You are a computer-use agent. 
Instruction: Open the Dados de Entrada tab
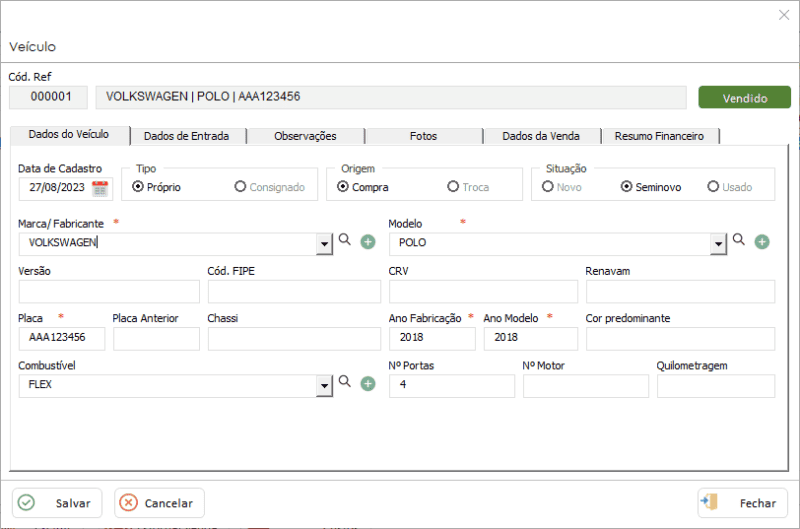(187, 136)
